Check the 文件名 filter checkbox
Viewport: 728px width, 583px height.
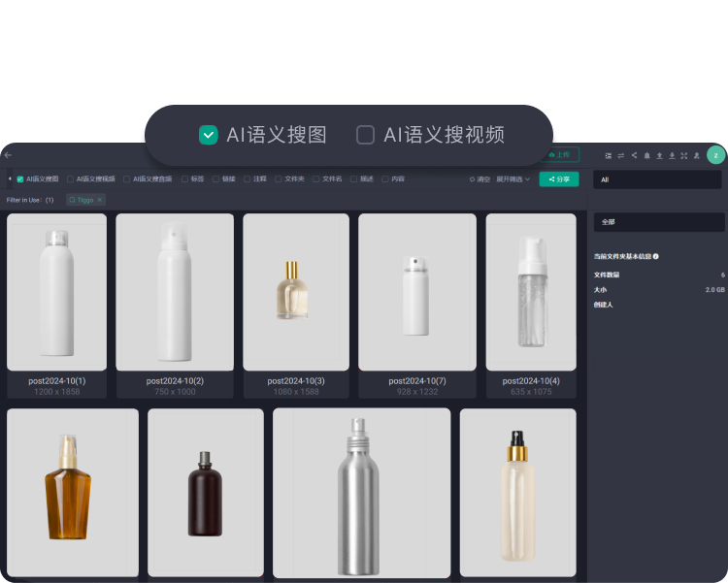tap(316, 179)
